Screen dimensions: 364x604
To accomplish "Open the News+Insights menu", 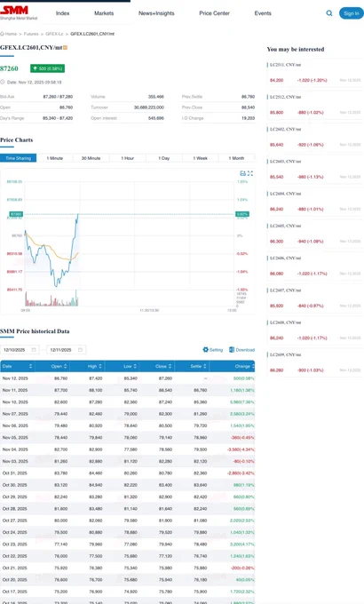I will [156, 13].
